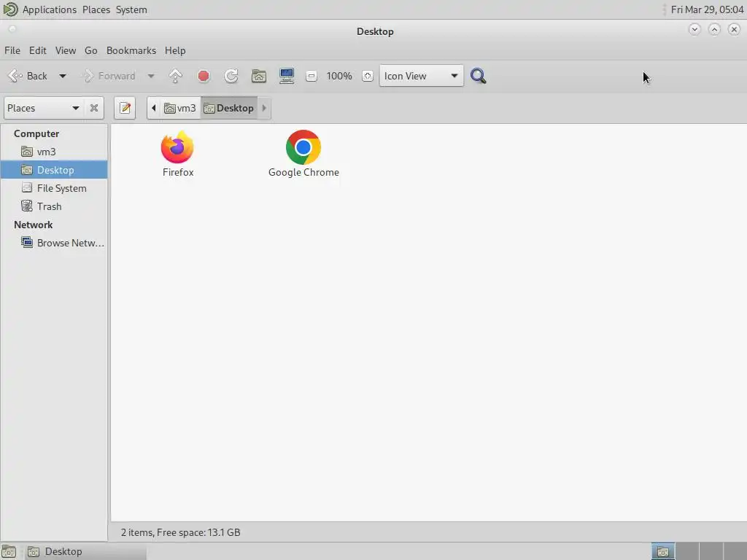747x560 pixels.
Task: Open the Edit menu
Action: point(38,50)
